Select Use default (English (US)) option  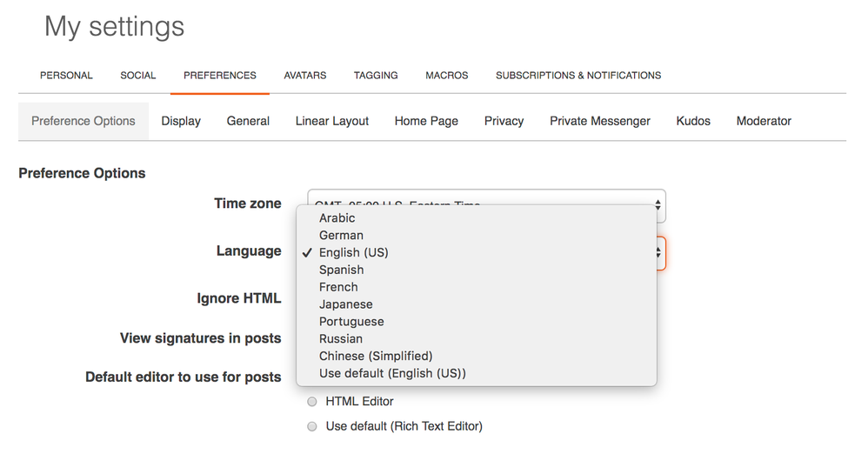click(392, 373)
